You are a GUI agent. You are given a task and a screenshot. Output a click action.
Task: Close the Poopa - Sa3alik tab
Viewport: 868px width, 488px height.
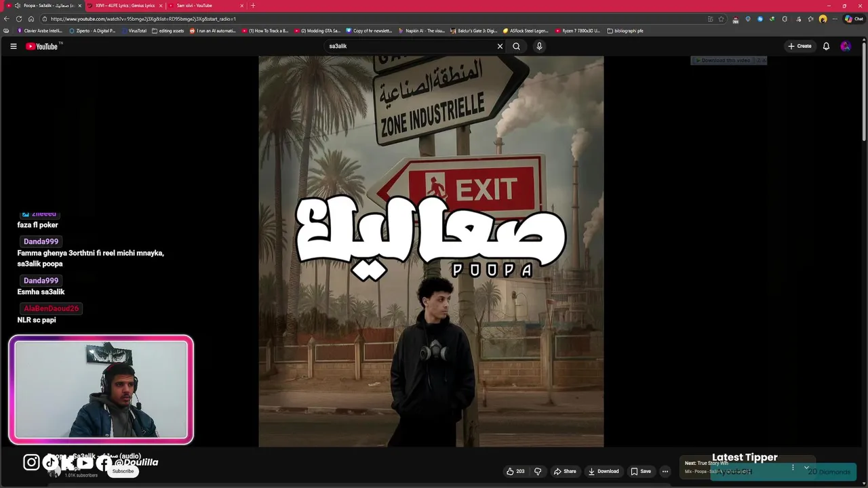coord(79,5)
